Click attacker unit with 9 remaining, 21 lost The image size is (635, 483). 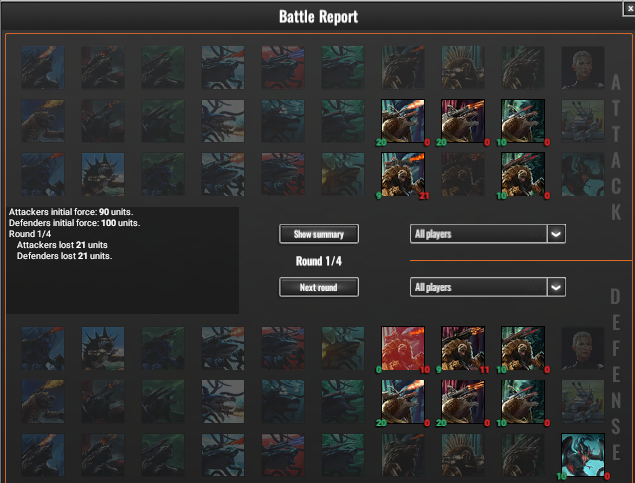pyautogui.click(x=403, y=174)
